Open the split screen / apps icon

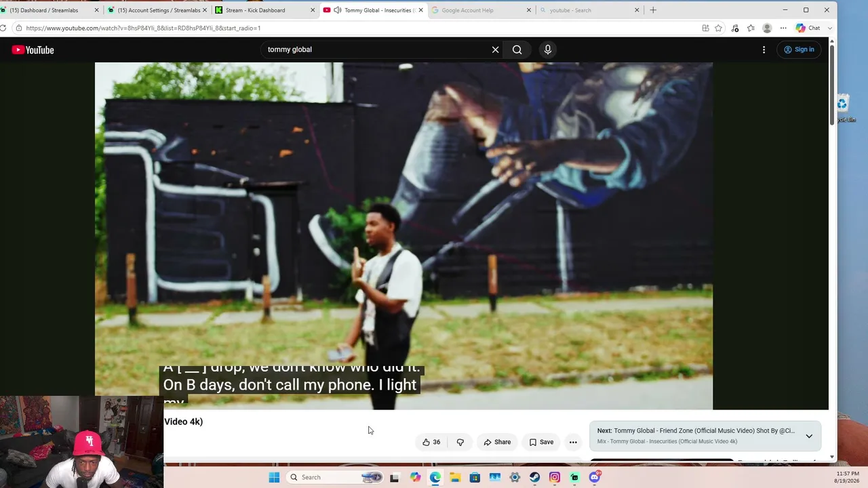(705, 28)
